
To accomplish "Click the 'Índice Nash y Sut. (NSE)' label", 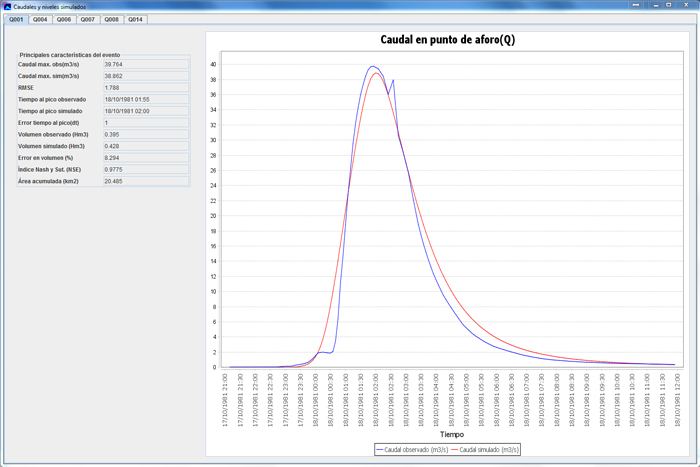I will tap(50, 169).
